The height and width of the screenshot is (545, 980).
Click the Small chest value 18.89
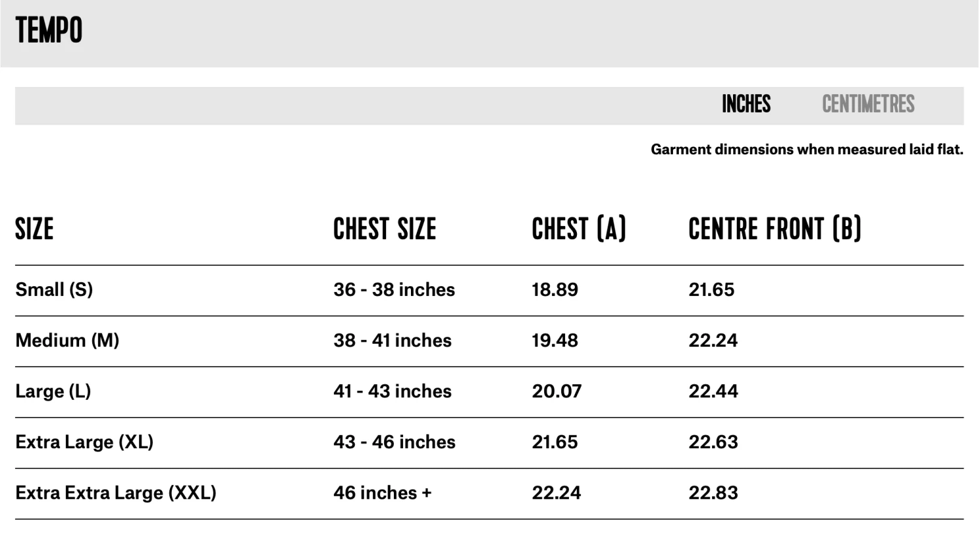point(555,289)
